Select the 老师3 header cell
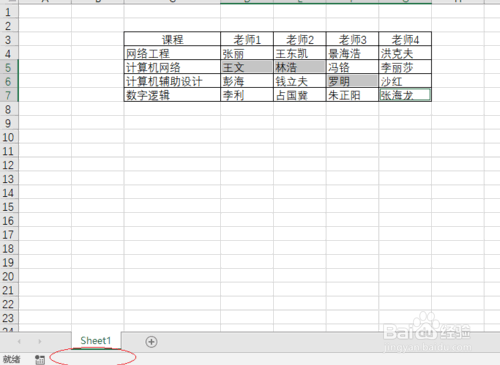Image resolution: width=500 pixels, height=365 pixels. click(x=352, y=39)
